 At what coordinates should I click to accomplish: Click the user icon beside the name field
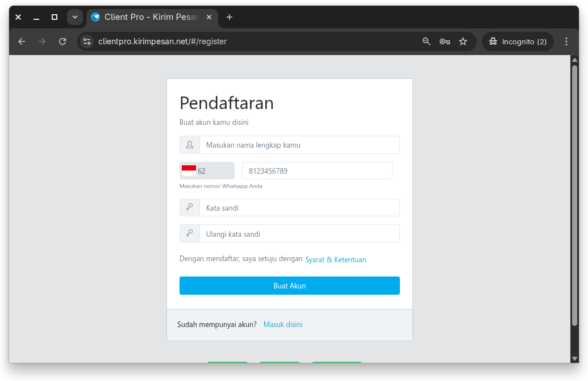tap(190, 145)
